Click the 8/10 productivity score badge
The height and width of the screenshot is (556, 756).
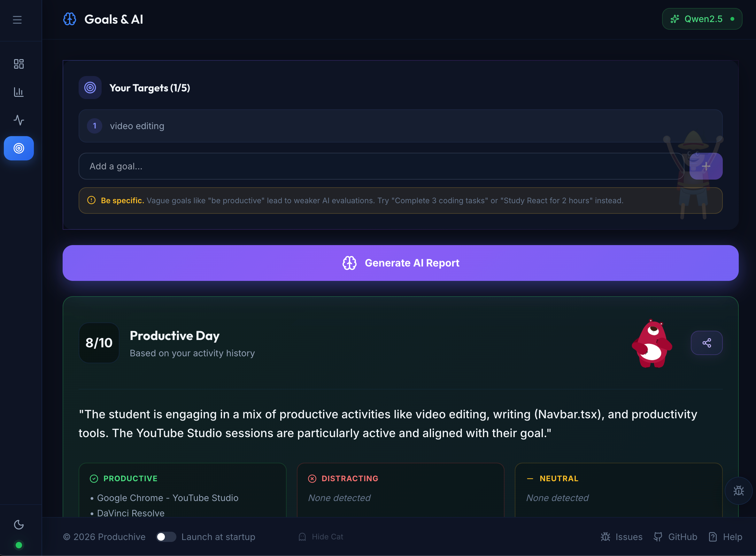(99, 343)
